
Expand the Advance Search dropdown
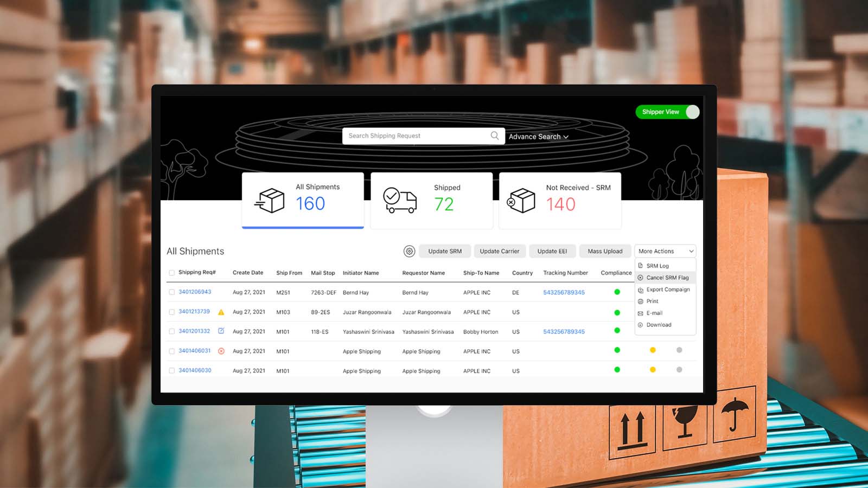click(x=538, y=137)
